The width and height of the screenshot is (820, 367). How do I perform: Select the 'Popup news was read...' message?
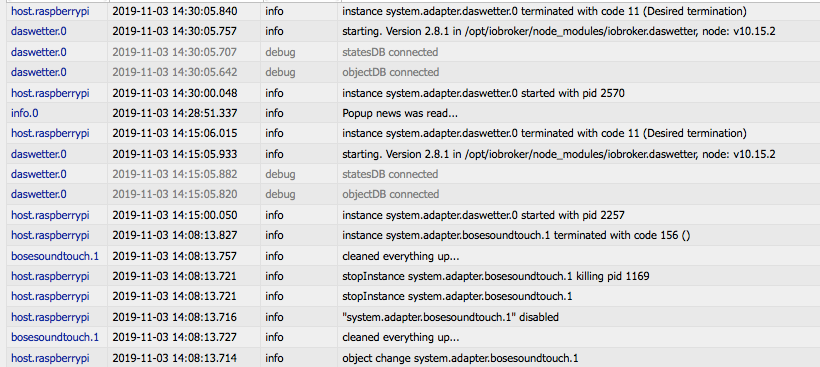click(x=400, y=113)
